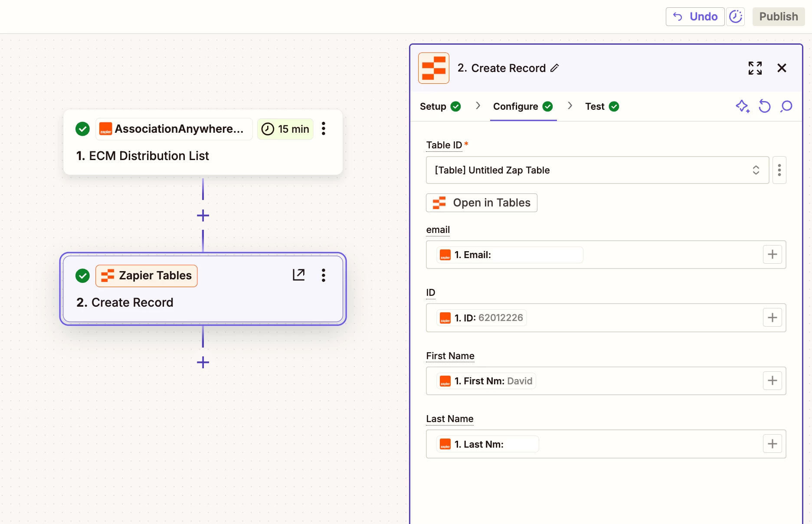Click the Publish button

779,16
